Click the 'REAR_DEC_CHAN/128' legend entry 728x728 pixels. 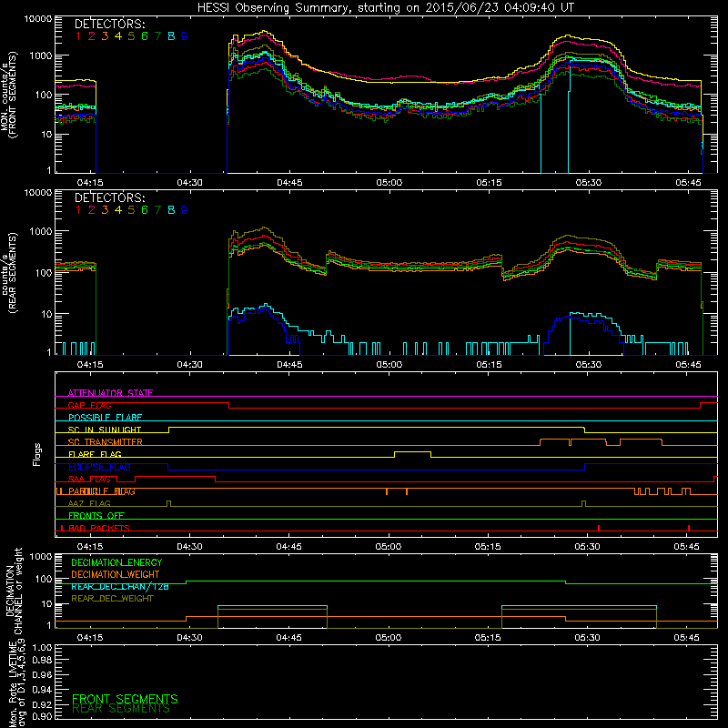pyautogui.click(x=120, y=586)
